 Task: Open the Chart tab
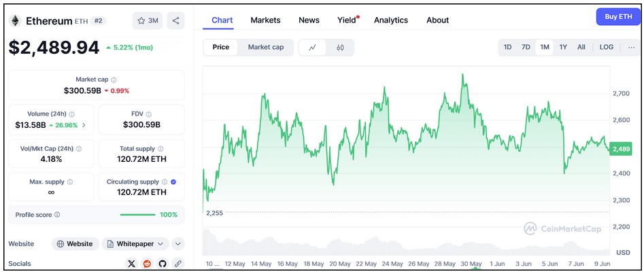[222, 20]
